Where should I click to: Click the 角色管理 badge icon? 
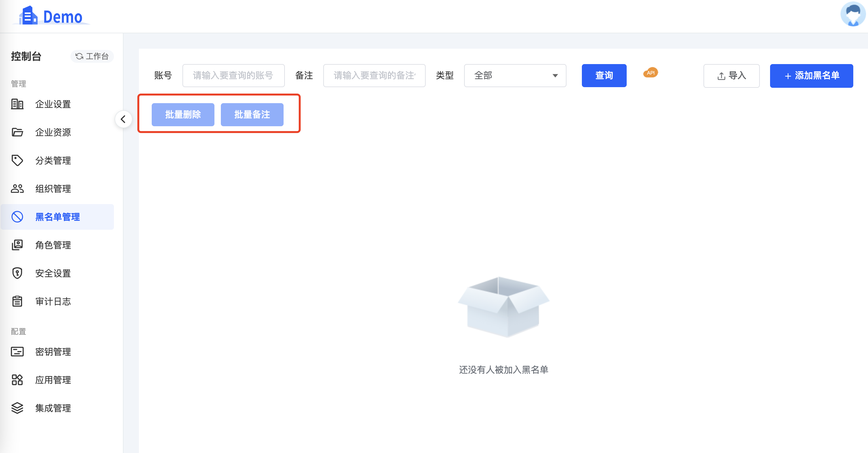pyautogui.click(x=17, y=245)
